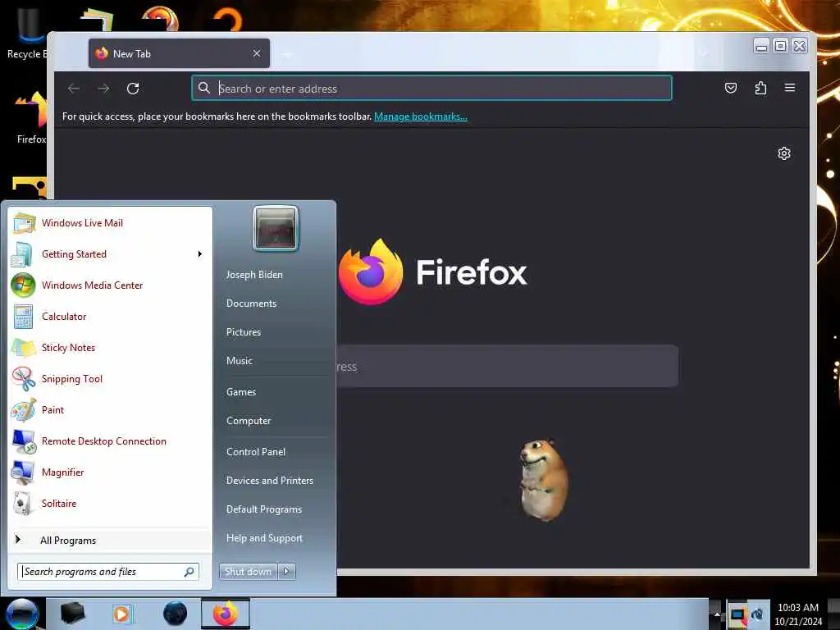Show hidden tray icons arrow
This screenshot has width=840, height=630.
click(x=716, y=614)
